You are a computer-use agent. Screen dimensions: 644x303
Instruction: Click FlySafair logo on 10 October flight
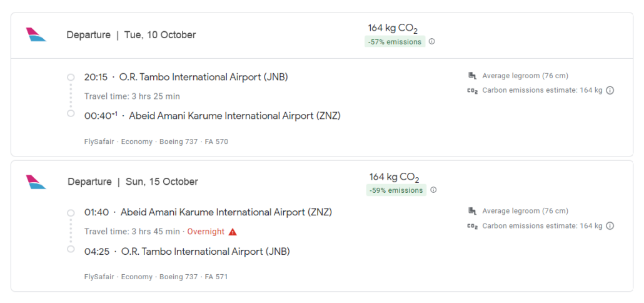click(x=36, y=34)
